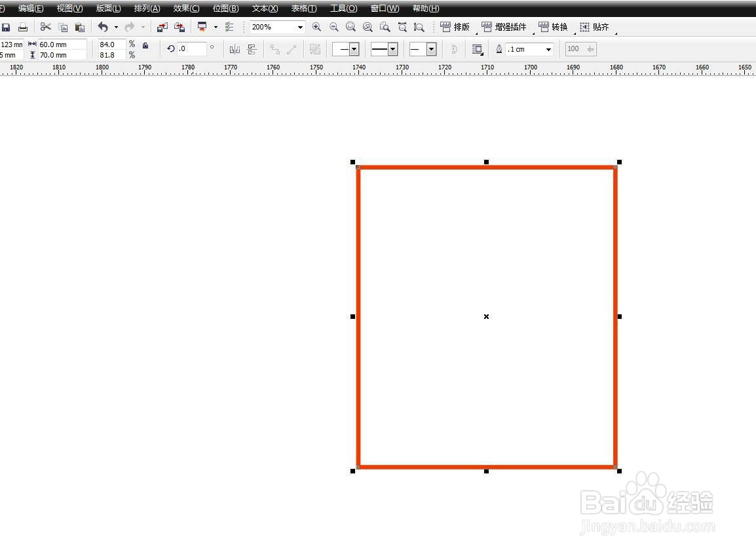Screen dimensions: 756x552
Task: Click the 贴齐 snap button
Action: coord(594,27)
